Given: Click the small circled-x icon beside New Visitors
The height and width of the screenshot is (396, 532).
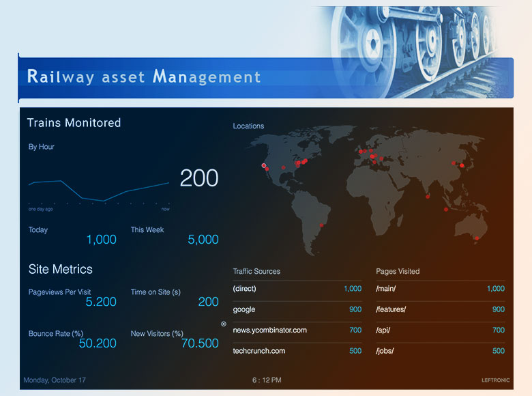Looking at the screenshot, I should (224, 324).
